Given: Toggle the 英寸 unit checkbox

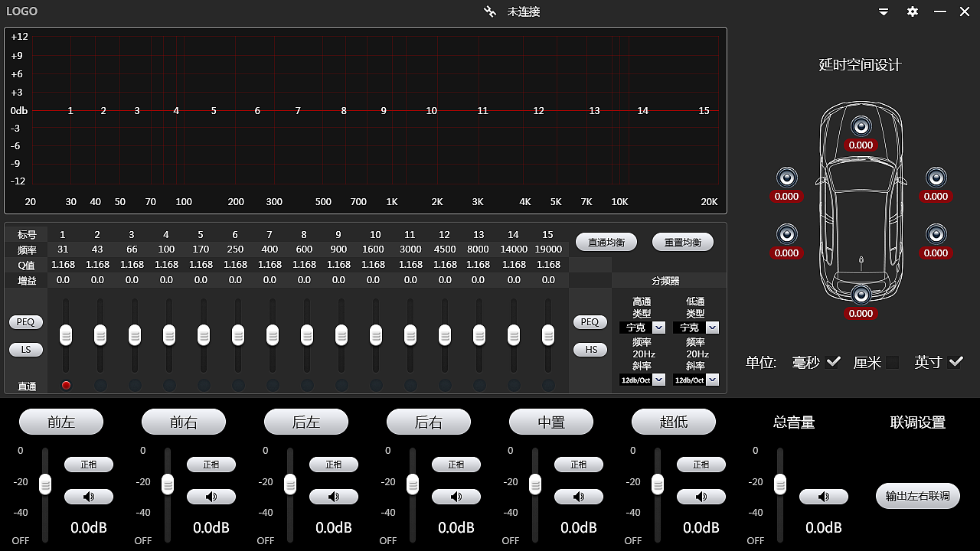Looking at the screenshot, I should click(x=955, y=362).
